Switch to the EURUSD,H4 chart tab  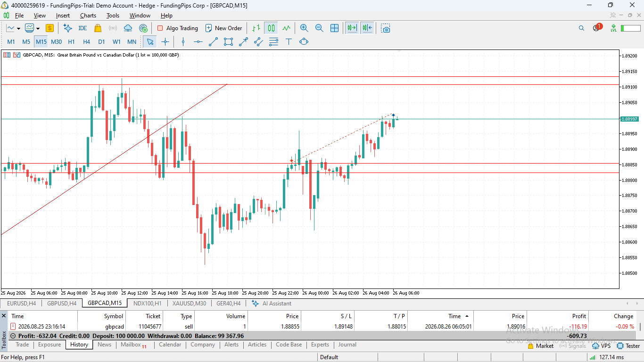click(x=21, y=304)
